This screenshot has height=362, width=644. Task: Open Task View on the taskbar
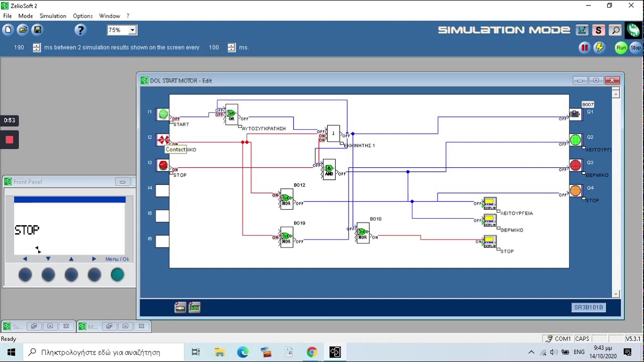(x=196, y=352)
